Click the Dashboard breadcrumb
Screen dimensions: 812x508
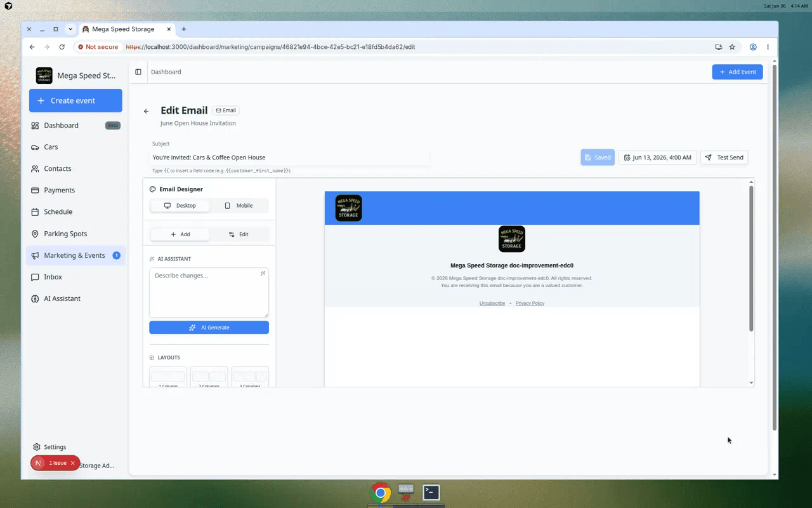click(166, 72)
